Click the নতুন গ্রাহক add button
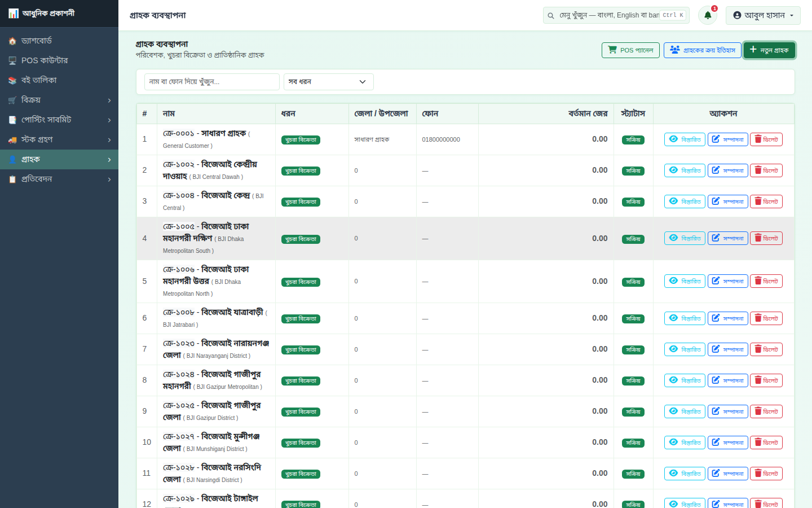 pyautogui.click(x=769, y=50)
